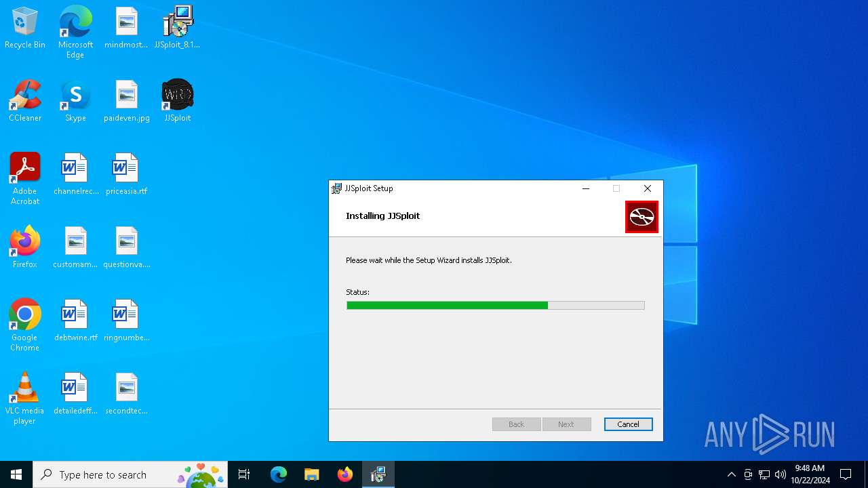Image resolution: width=868 pixels, height=488 pixels.
Task: Click the JJSploit installer disc logo
Action: 642,217
